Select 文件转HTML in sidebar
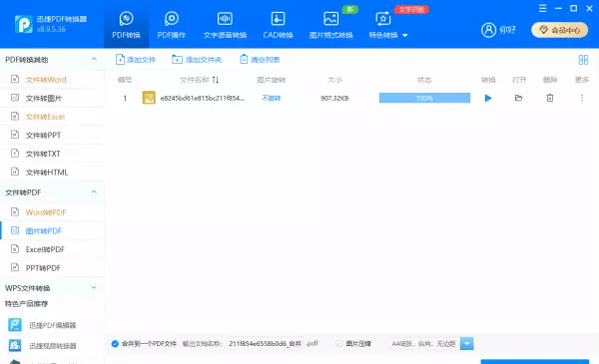This screenshot has width=599, height=364. [x=52, y=173]
